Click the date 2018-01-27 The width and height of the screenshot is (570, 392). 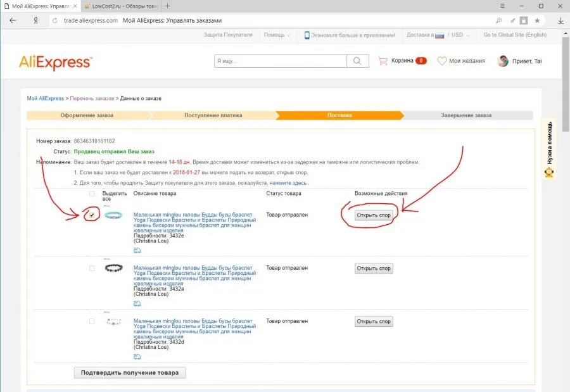click(x=186, y=172)
